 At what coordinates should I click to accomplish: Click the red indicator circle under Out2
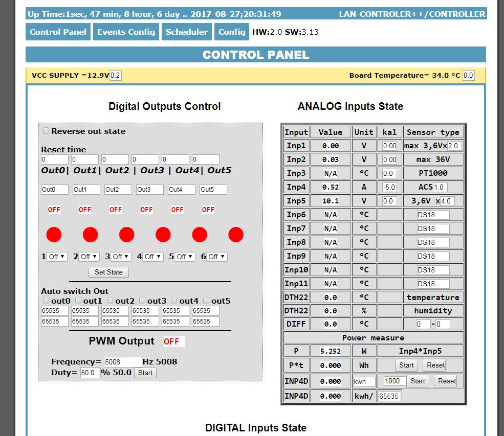coord(126,235)
